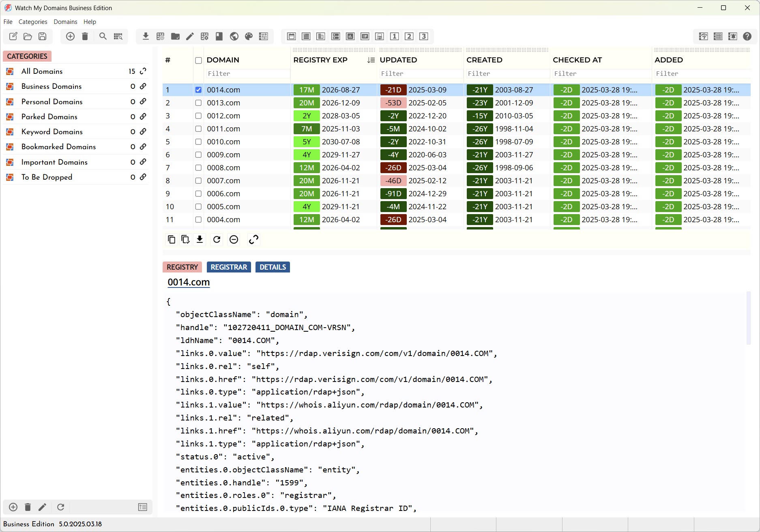Click the layout view icon numbered 2
Image resolution: width=760 pixels, height=532 pixels.
[409, 36]
